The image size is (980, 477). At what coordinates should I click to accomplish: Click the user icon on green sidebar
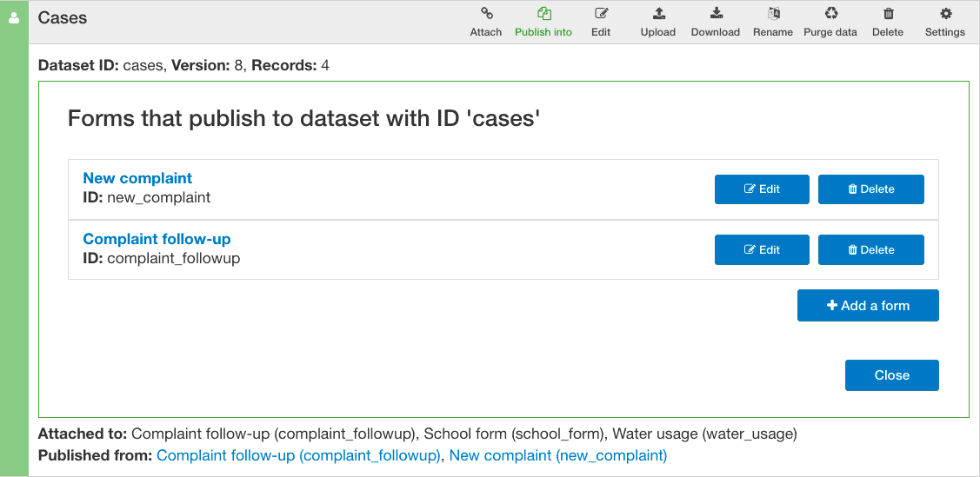(14, 18)
